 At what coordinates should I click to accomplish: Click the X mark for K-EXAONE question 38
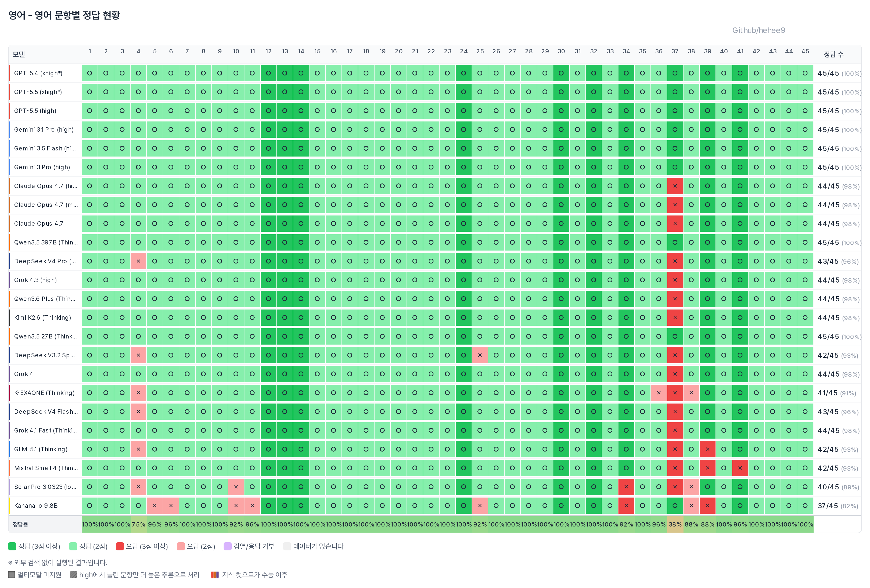tap(691, 393)
